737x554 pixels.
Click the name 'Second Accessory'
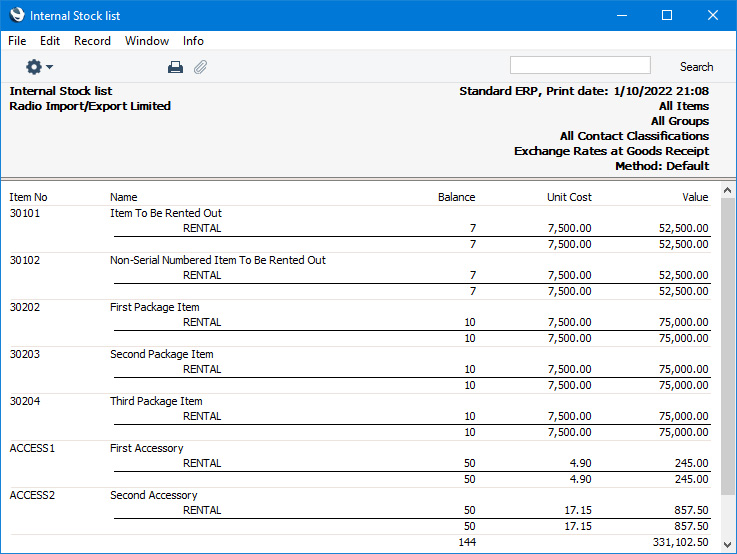point(154,495)
